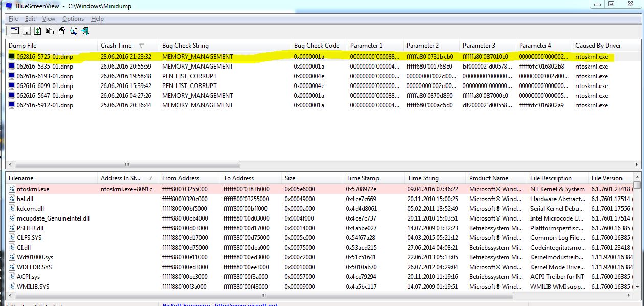Select the ntoskrnl.exe file icon in lower pane
The image size is (644, 306).
(x=12, y=189)
